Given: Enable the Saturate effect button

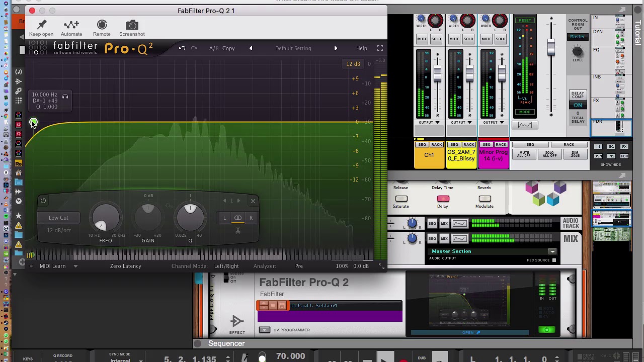Looking at the screenshot, I should (401, 199).
